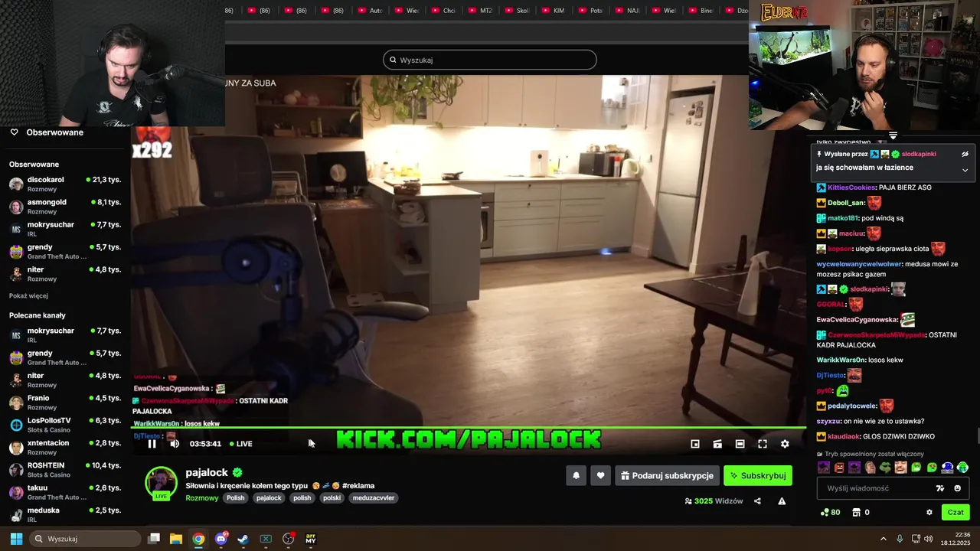
Task: Click the green Subskrybuj button
Action: click(x=758, y=475)
